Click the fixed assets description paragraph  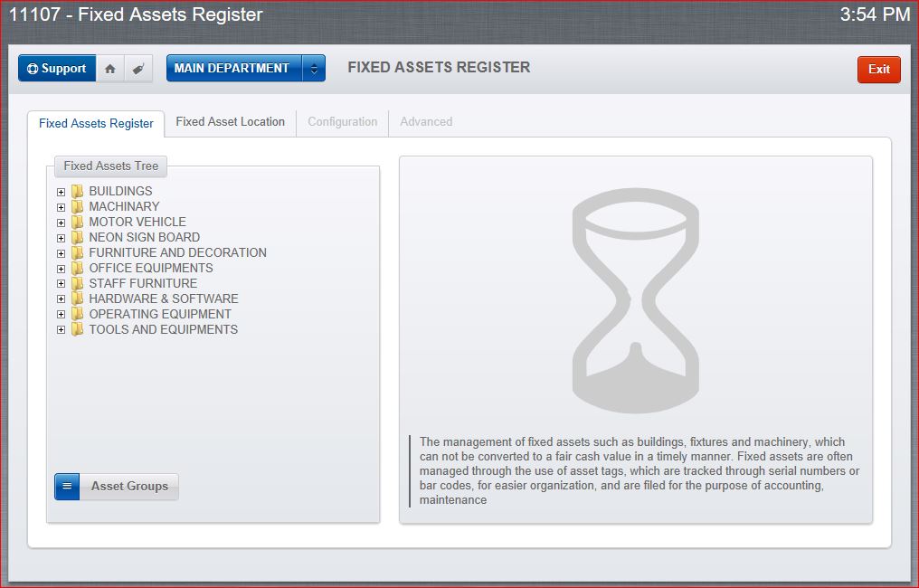[639, 470]
